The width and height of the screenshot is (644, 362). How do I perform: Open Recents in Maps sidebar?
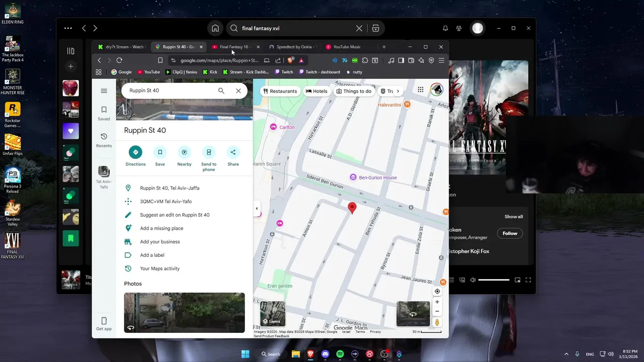click(104, 140)
